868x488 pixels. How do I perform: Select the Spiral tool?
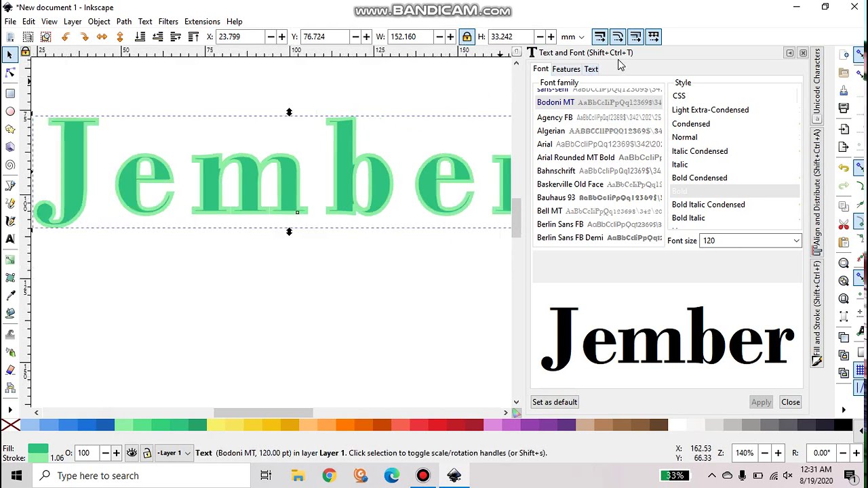coord(10,165)
